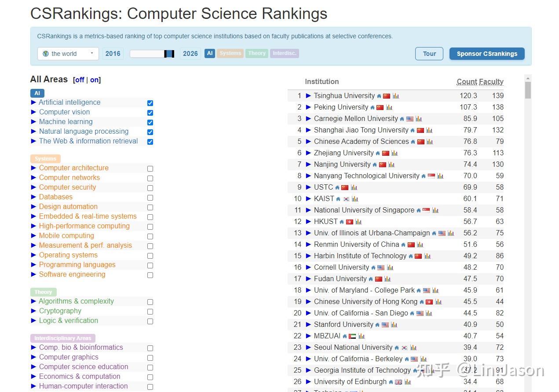The width and height of the screenshot is (559, 392).
Task: Open Tsinghua University homepage icon
Action: point(379,96)
